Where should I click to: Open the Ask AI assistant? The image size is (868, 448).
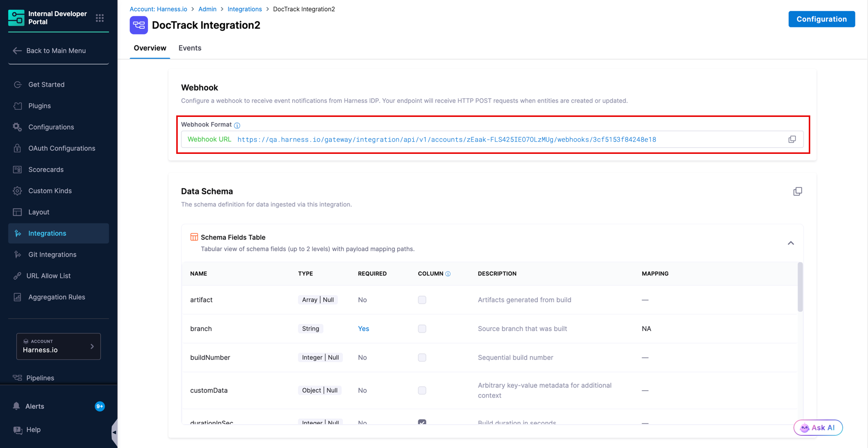tap(818, 428)
